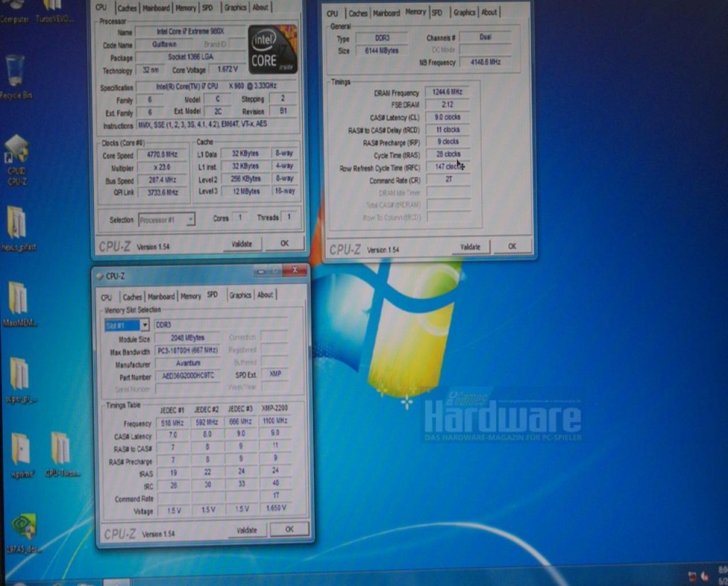This screenshot has height=586, width=728.
Task: Click Validate in the SPD window
Action: pyautogui.click(x=247, y=530)
